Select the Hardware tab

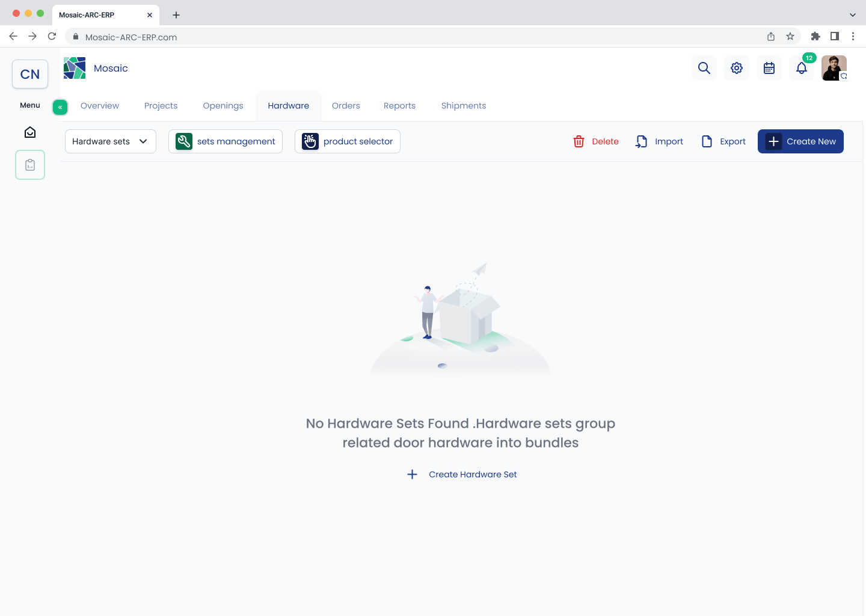(289, 106)
